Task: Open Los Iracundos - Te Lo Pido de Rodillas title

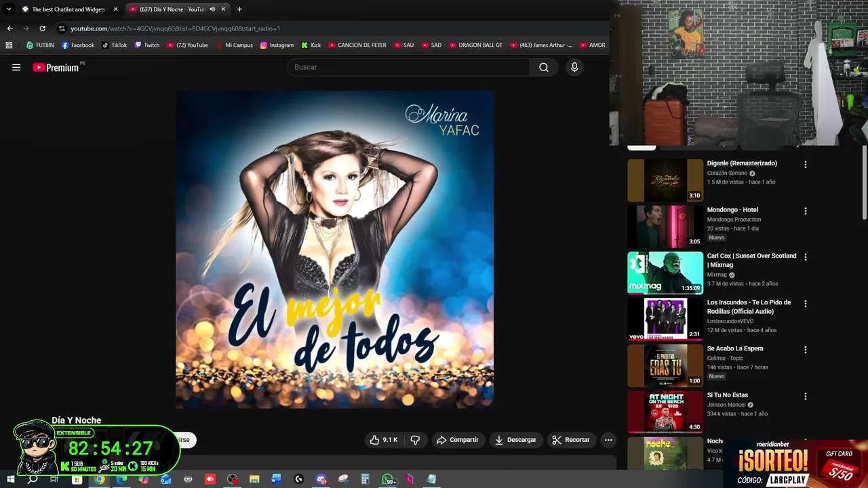Action: pyautogui.click(x=749, y=307)
